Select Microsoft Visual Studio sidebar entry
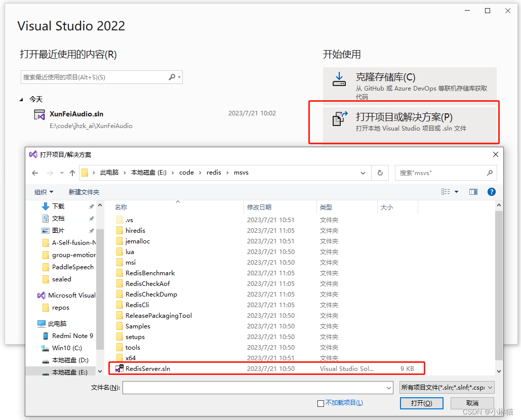The width and height of the screenshot is (521, 420). [66, 295]
